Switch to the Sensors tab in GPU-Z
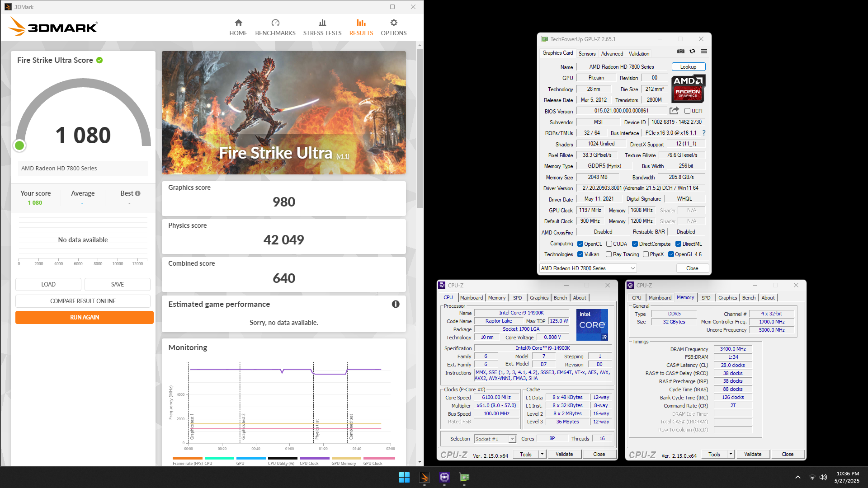This screenshot has height=488, width=868. click(x=587, y=54)
